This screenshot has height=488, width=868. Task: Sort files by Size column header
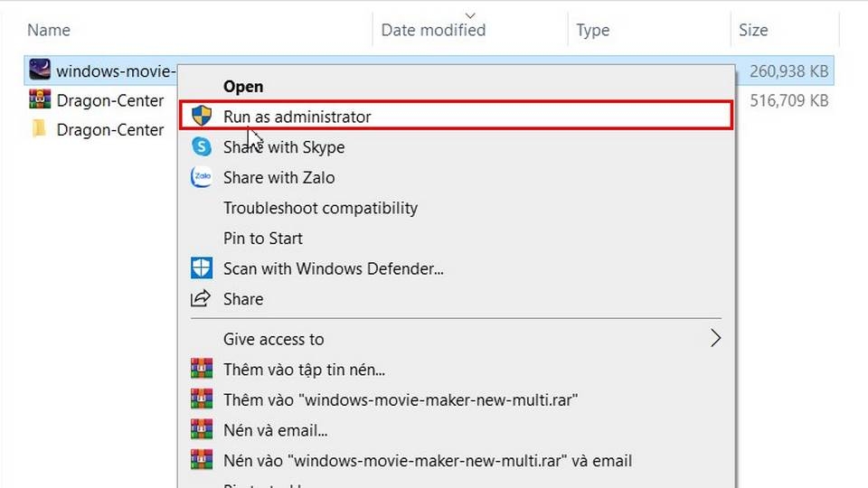pos(753,30)
